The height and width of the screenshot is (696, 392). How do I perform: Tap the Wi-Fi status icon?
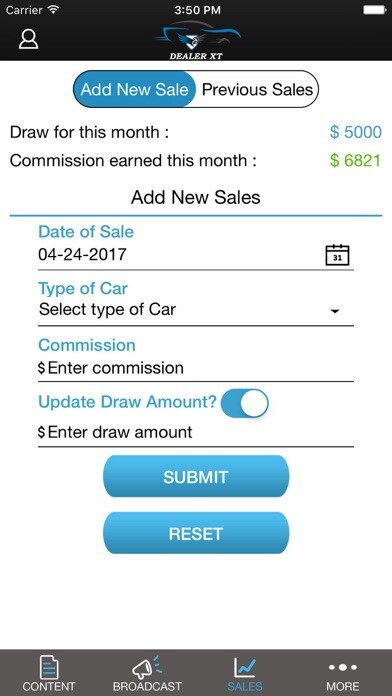[x=54, y=9]
